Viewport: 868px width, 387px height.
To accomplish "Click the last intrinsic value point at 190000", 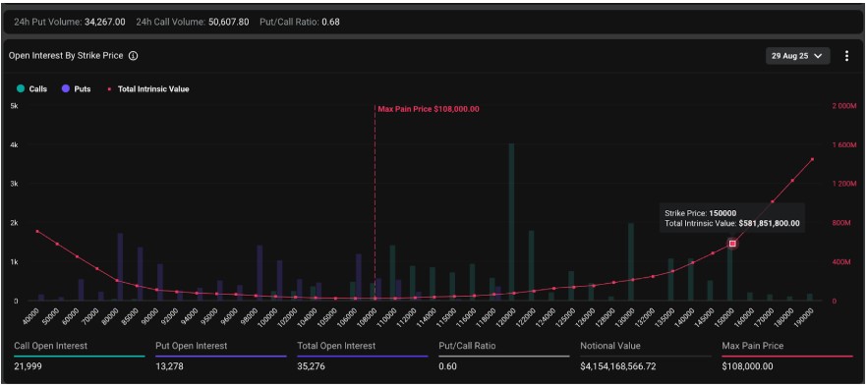I will tap(812, 159).
